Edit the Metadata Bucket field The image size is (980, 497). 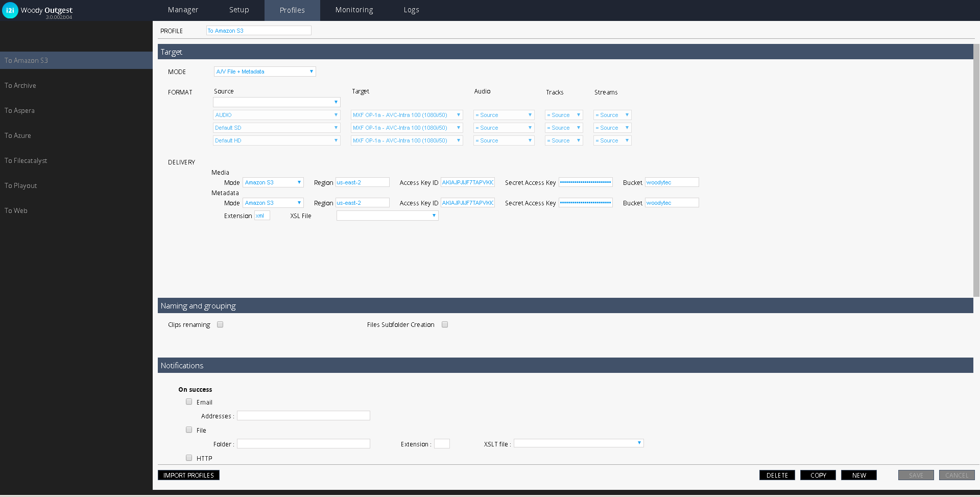(672, 203)
